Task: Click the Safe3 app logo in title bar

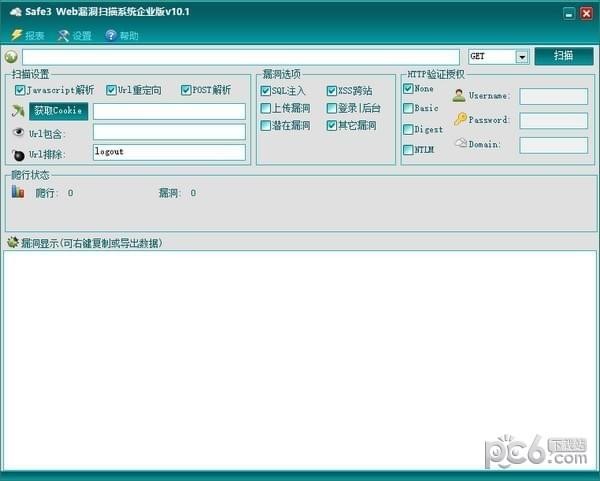Action: 15,12
